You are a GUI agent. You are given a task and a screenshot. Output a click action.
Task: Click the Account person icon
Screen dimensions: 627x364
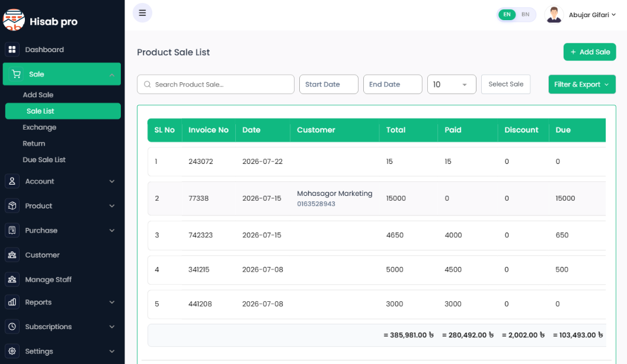(x=12, y=181)
